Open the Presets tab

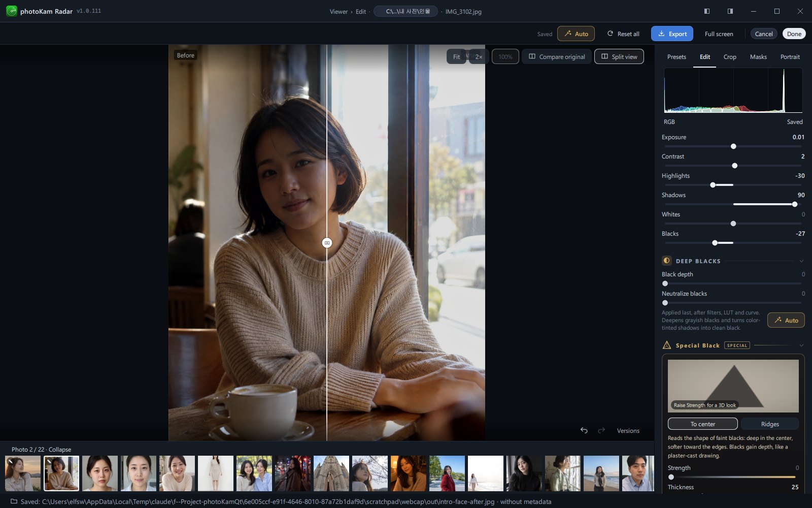point(676,57)
